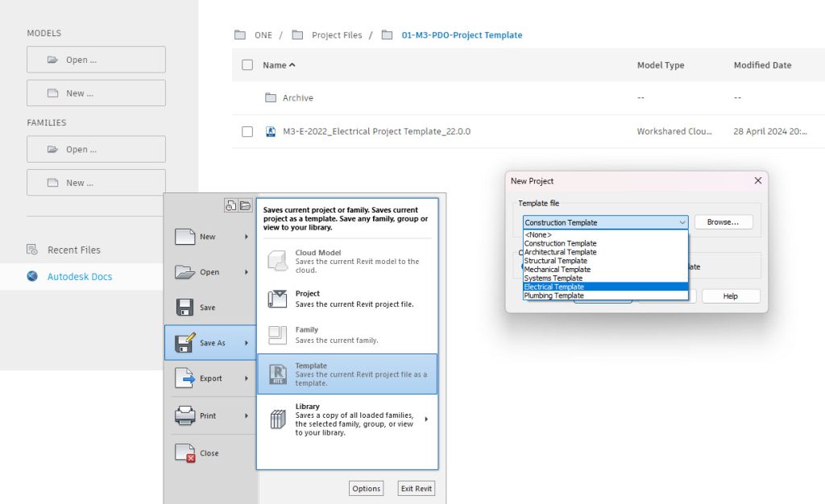
Task: Go to ONE in the breadcrumb
Action: (x=263, y=35)
